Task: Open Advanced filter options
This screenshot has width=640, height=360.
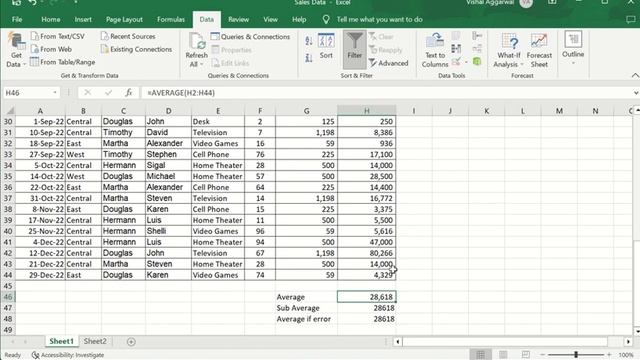Action: 388,63
